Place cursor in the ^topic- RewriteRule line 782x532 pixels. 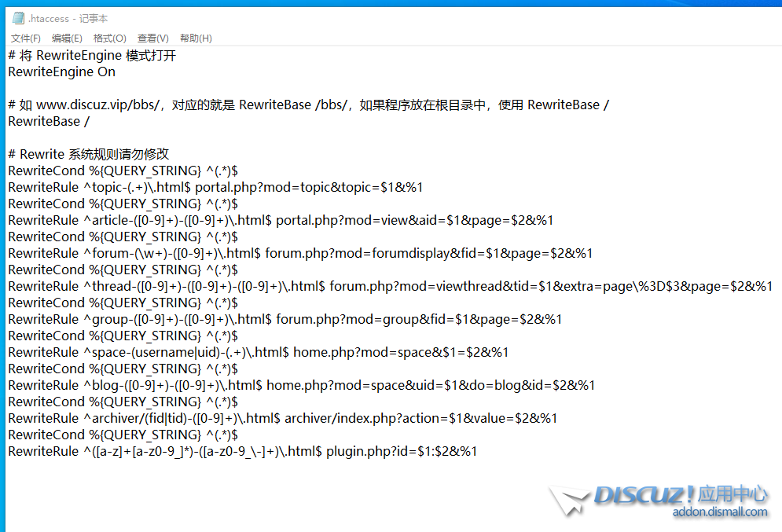pos(215,187)
